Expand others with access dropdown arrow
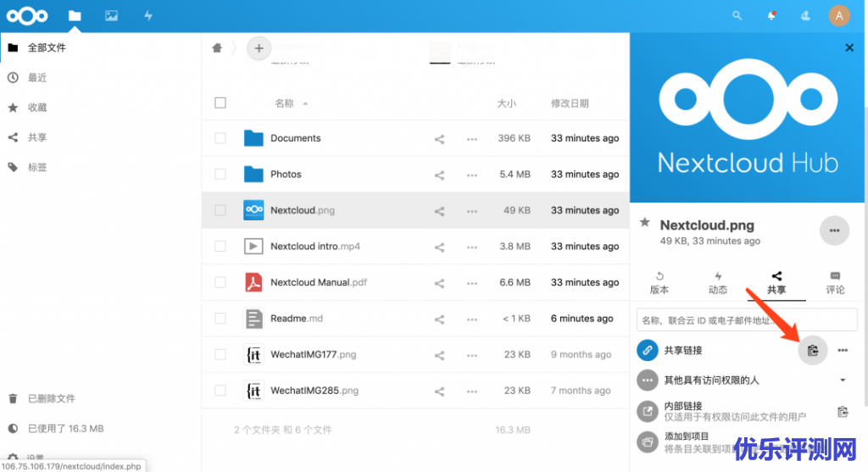868x472 pixels. pos(843,380)
